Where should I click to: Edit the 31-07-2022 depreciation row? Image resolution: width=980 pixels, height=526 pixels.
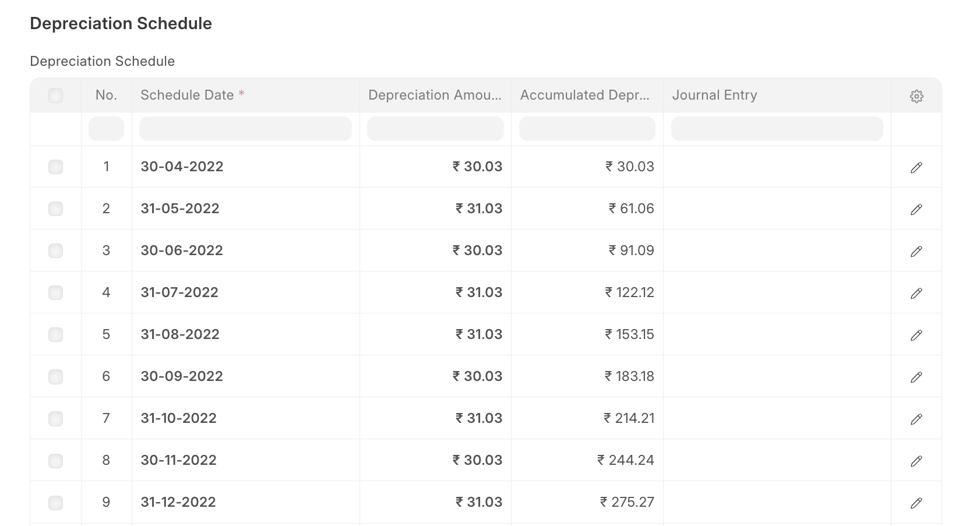tap(916, 294)
